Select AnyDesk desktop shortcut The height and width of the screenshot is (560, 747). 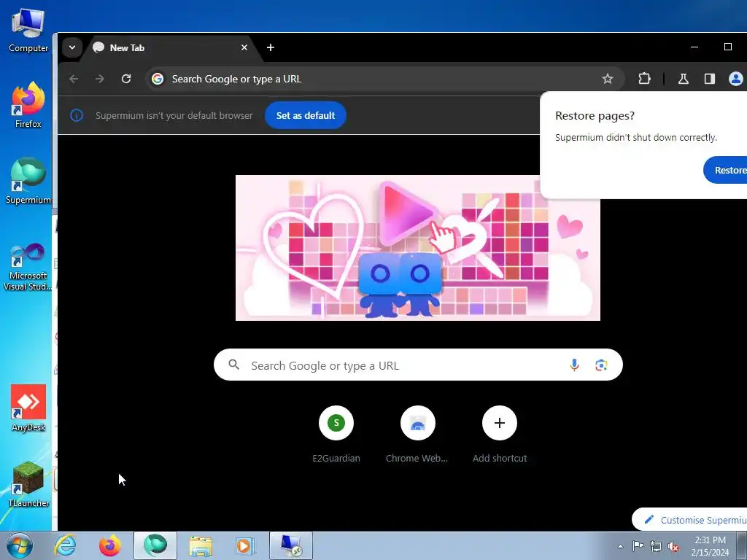tap(28, 408)
